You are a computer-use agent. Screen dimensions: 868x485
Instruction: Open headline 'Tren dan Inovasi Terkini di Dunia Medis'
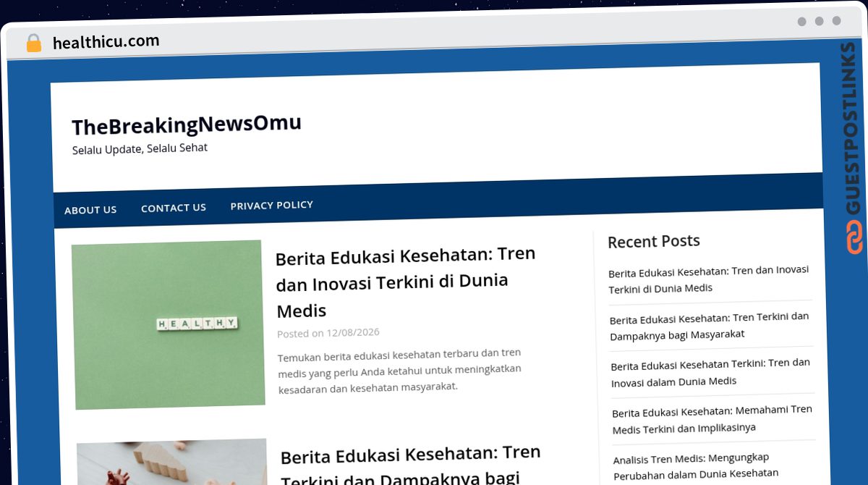coord(406,282)
